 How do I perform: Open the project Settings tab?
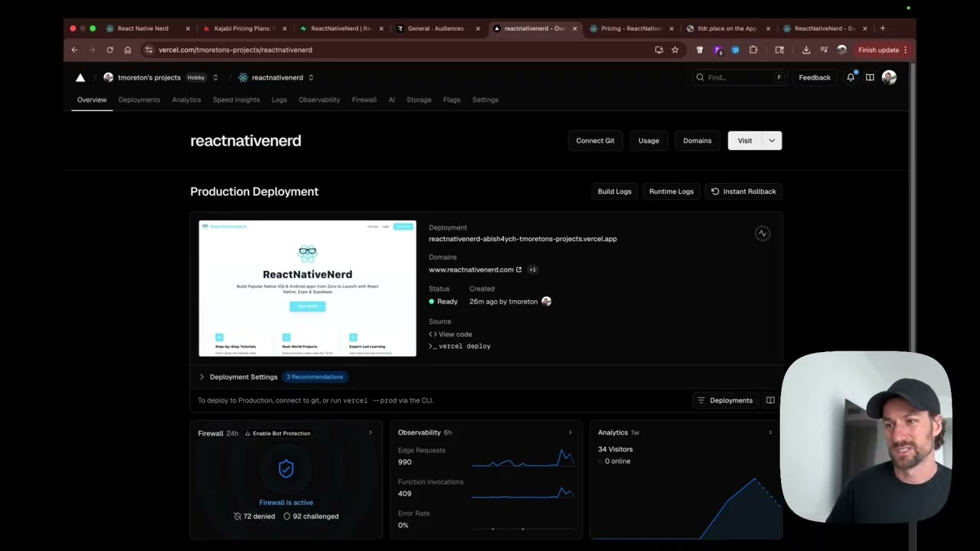tap(485, 99)
